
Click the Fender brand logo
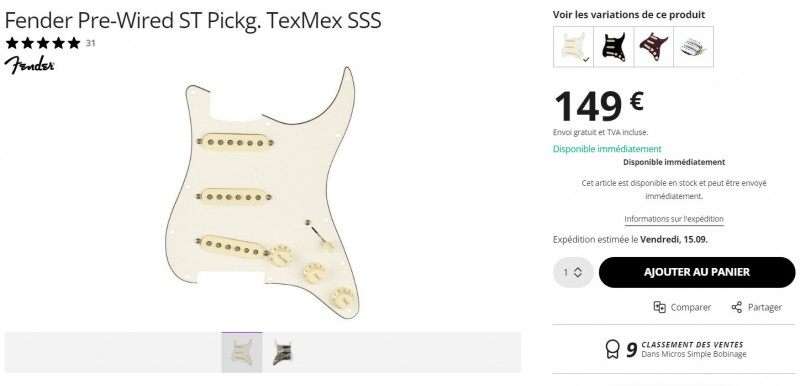coord(29,65)
